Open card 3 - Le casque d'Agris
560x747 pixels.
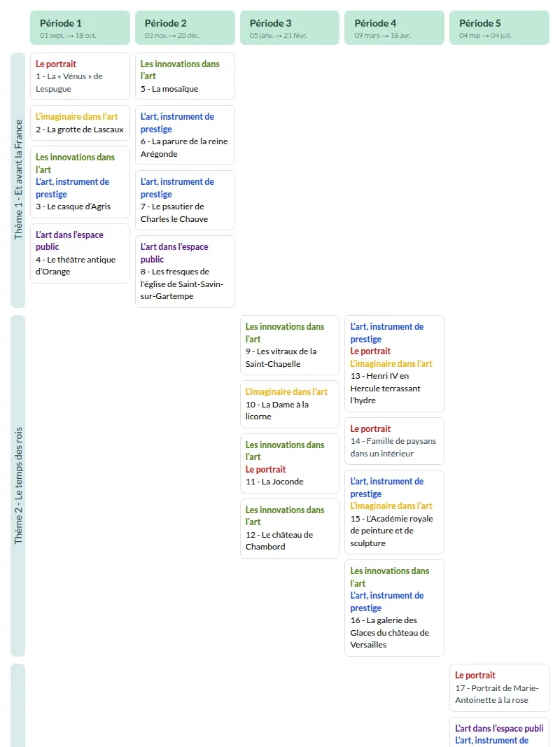(80, 182)
